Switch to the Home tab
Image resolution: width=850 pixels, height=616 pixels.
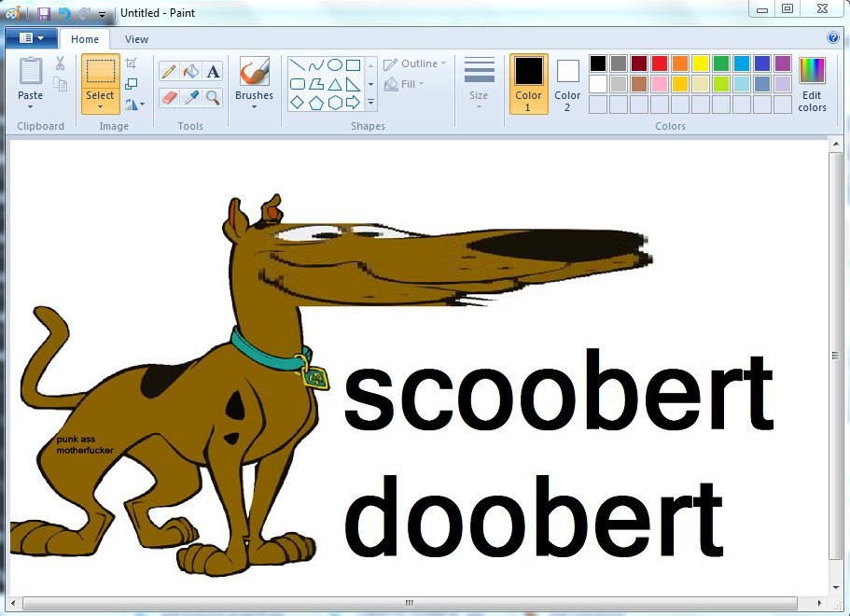(85, 39)
